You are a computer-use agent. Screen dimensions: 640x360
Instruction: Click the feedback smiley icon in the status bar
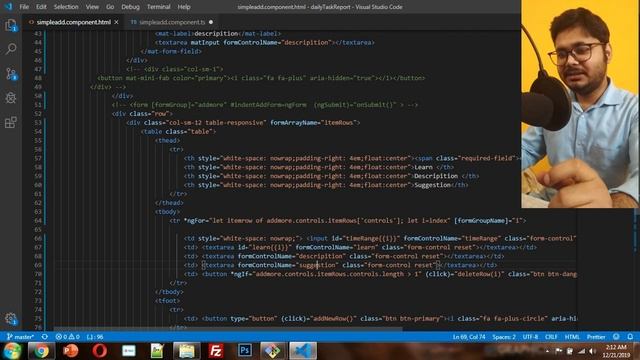[x=616, y=337]
